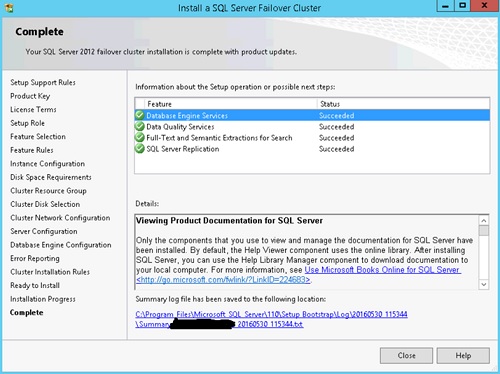The height and width of the screenshot is (374, 500).
Task: Click the Database Engine Configuration step
Action: [x=61, y=245]
